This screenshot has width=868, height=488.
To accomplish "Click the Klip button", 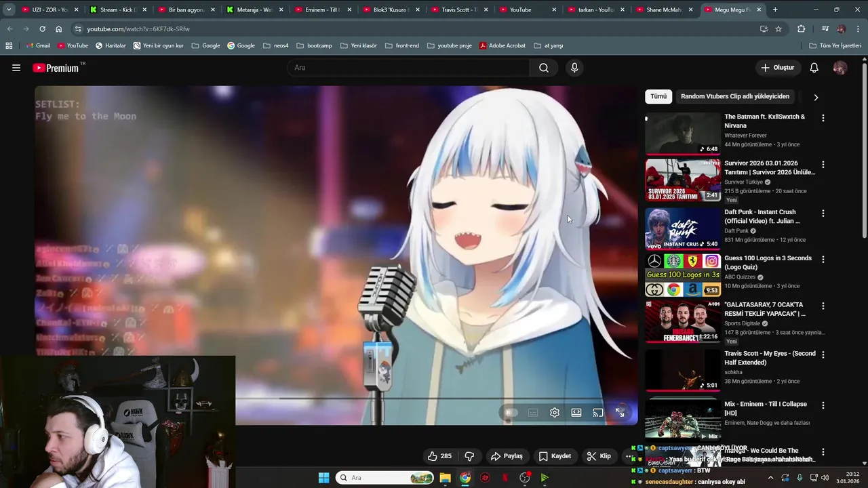I will pyautogui.click(x=599, y=456).
